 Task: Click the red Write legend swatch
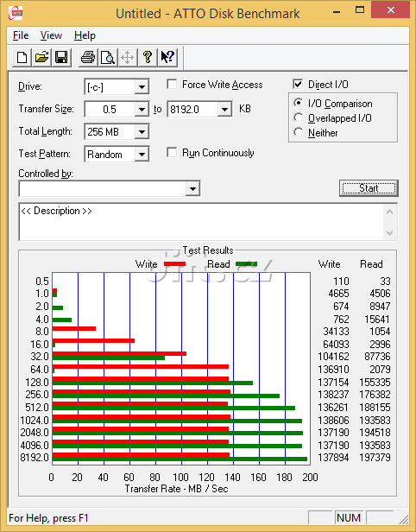174,264
